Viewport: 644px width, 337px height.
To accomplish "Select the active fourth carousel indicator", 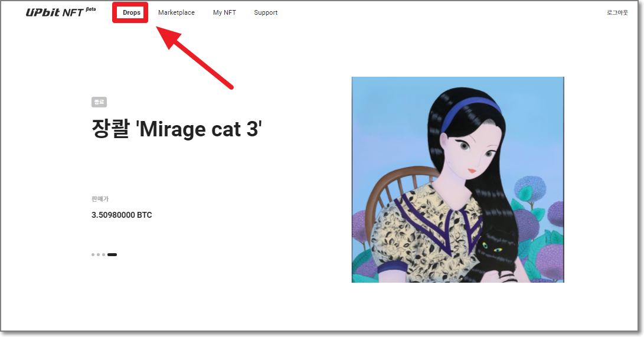I will point(112,254).
